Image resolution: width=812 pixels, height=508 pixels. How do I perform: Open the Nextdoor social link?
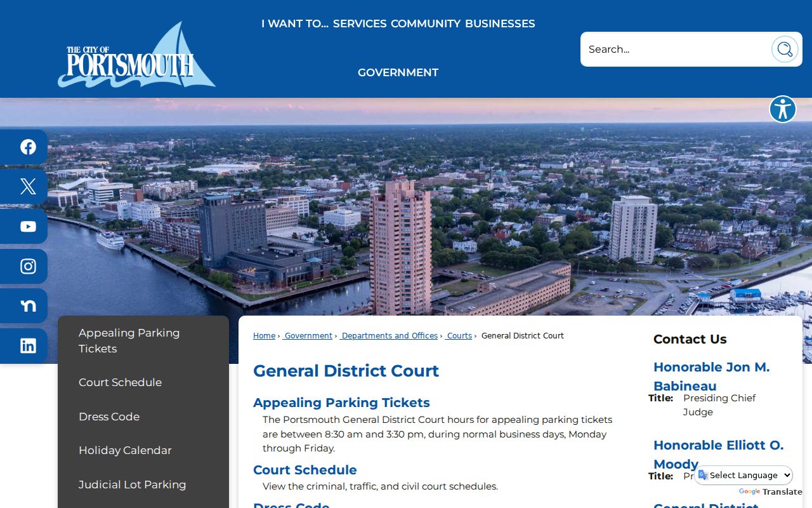[x=23, y=306]
